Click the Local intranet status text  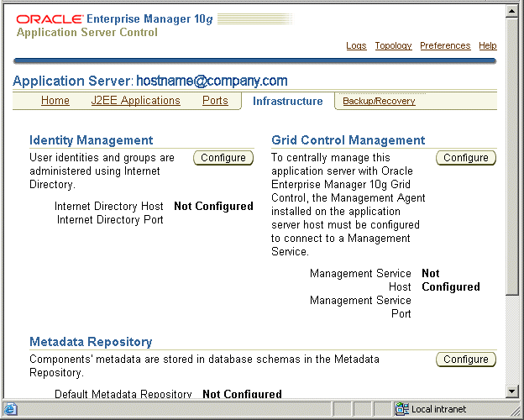[438, 409]
